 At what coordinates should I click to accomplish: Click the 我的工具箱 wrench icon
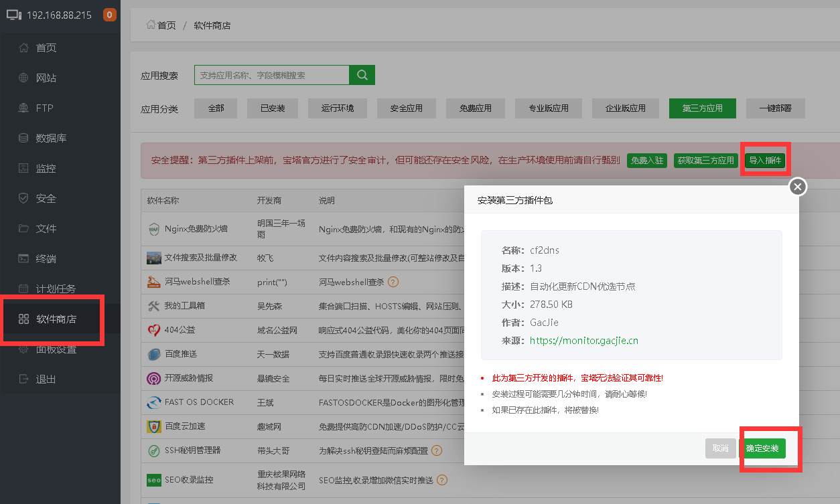(154, 306)
